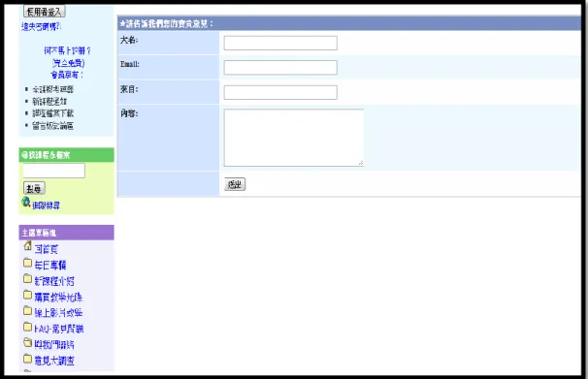This screenshot has height=379, width=588.
Task: Click inside the 內容 content textarea
Action: [x=294, y=138]
